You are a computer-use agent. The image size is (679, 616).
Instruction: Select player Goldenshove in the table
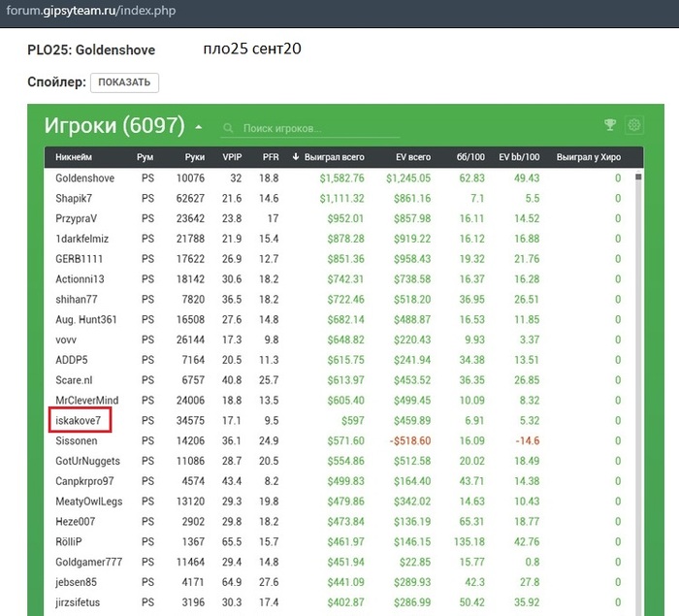coord(85,178)
